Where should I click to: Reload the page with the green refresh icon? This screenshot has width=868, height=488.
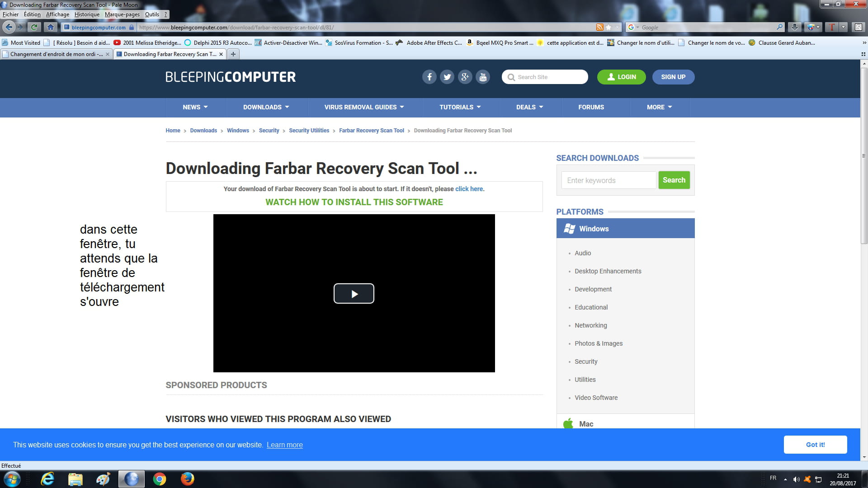click(x=34, y=27)
